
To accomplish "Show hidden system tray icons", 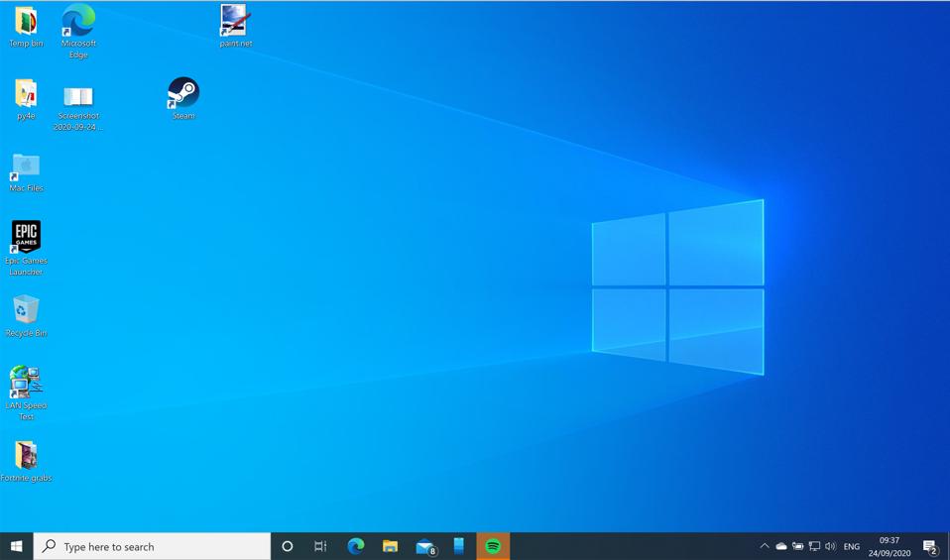I will tap(764, 546).
